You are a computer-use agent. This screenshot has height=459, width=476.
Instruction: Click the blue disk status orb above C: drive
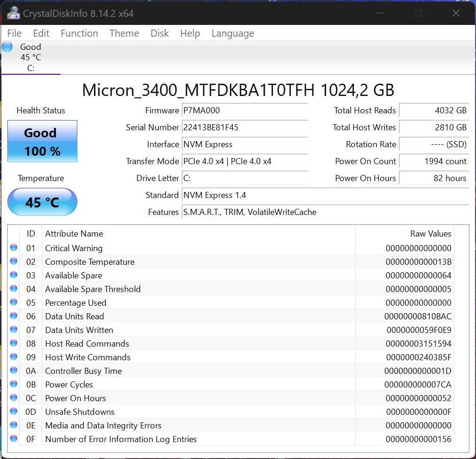tap(7, 47)
